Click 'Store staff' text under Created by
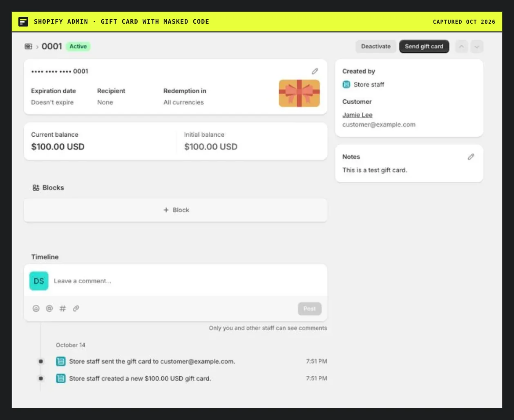The width and height of the screenshot is (514, 420). click(369, 84)
